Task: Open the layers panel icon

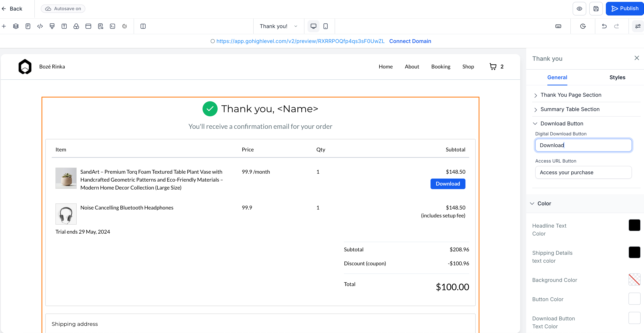Action: pyautogui.click(x=16, y=26)
